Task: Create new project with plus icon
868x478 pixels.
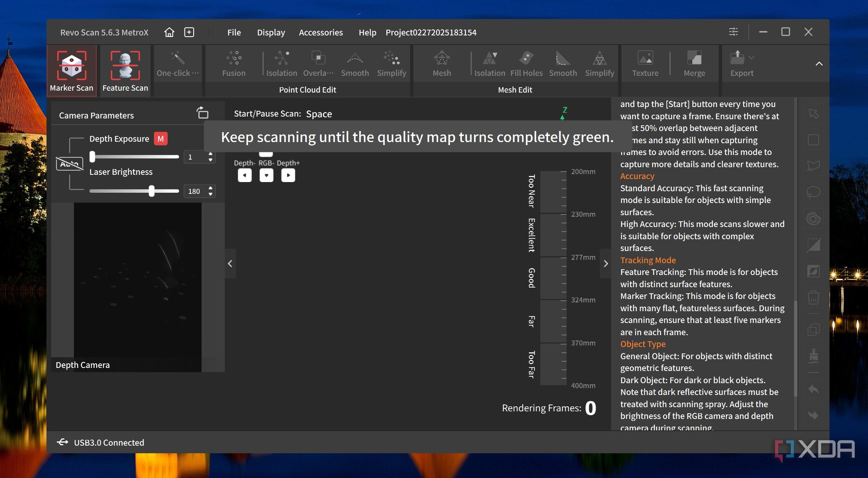Action: [189, 32]
